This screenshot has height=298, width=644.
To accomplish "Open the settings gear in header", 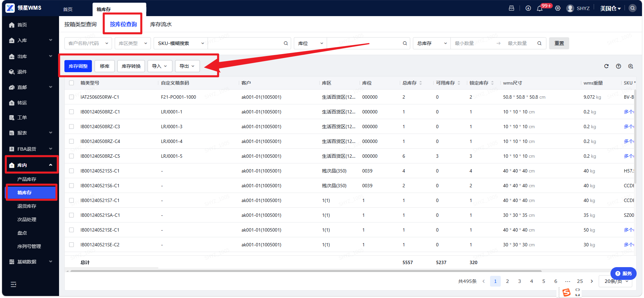I will (x=558, y=8).
